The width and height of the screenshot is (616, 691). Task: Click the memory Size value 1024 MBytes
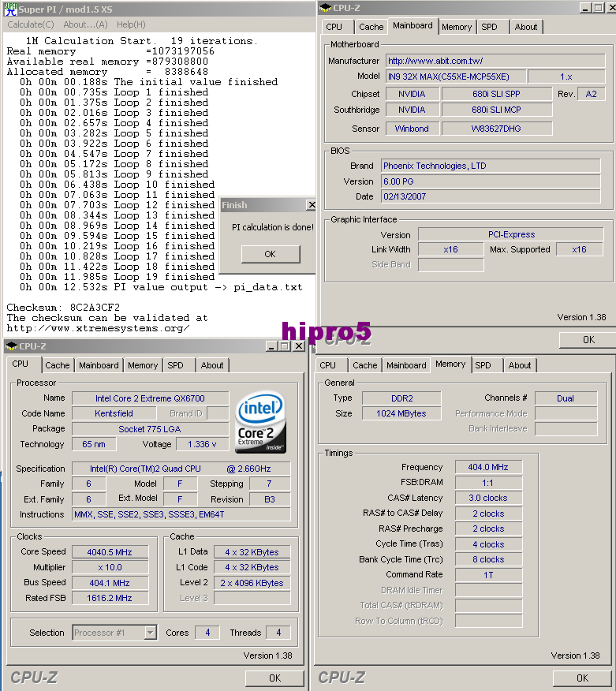pyautogui.click(x=401, y=413)
